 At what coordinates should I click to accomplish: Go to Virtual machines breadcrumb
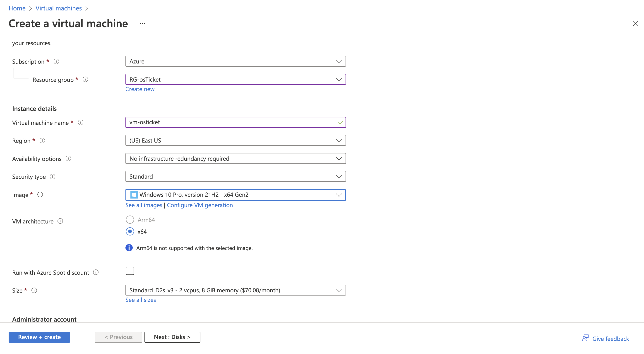coord(58,8)
